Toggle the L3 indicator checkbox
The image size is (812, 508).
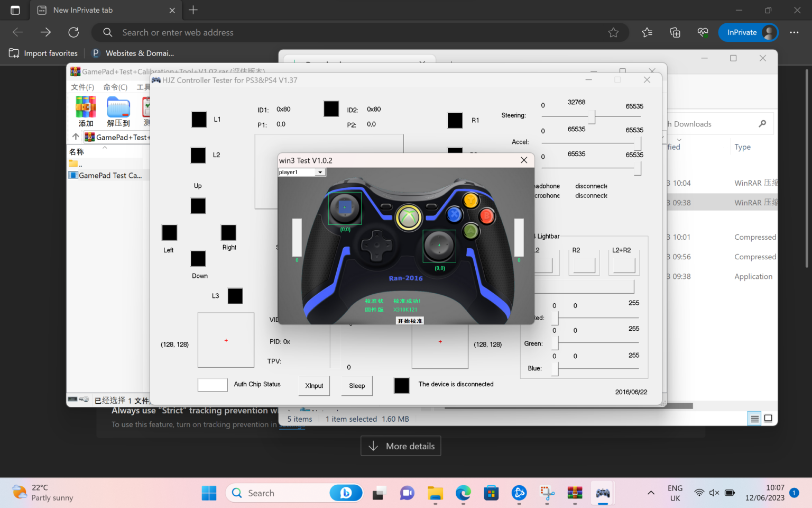235,296
